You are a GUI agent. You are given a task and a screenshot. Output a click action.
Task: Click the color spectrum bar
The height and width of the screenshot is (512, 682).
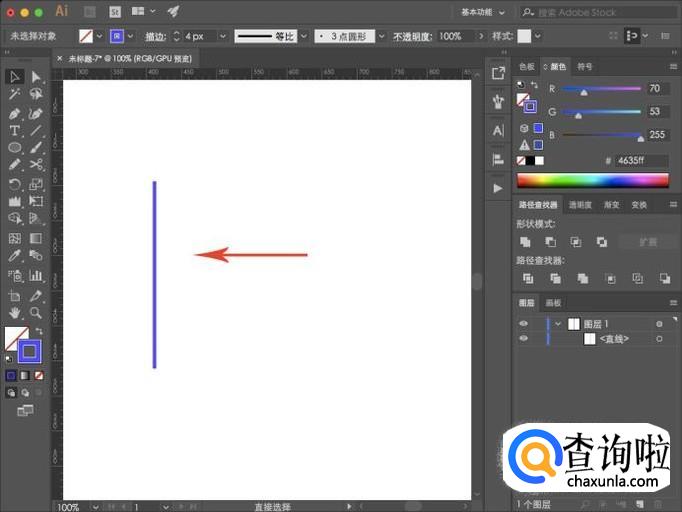coord(592,180)
